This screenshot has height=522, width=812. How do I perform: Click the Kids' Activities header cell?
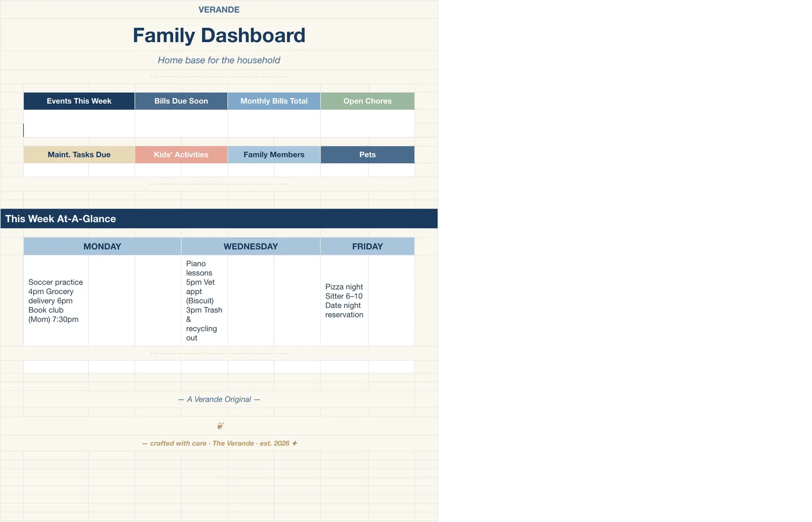181,155
